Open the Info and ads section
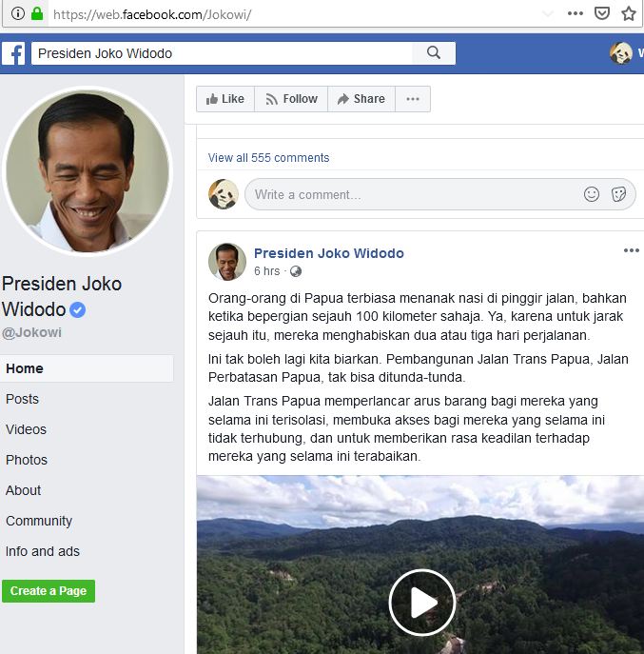This screenshot has height=654, width=644. 42,551
